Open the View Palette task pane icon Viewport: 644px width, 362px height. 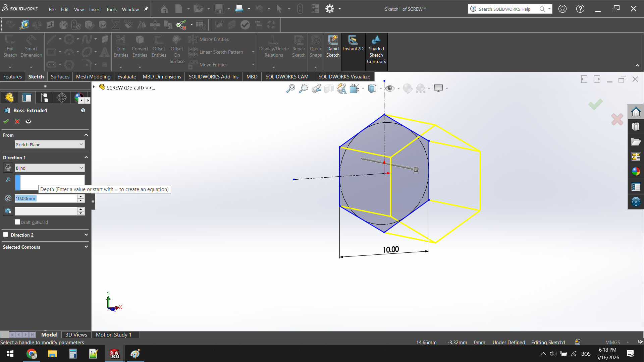[636, 157]
